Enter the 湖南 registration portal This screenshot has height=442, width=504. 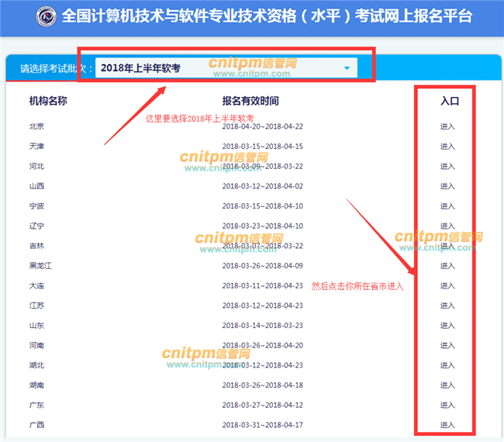[x=447, y=385]
